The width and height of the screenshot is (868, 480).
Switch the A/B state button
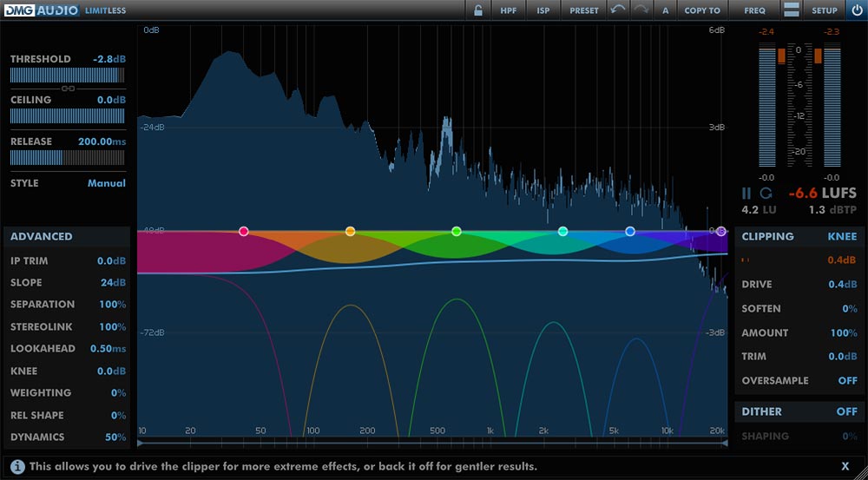coord(665,10)
